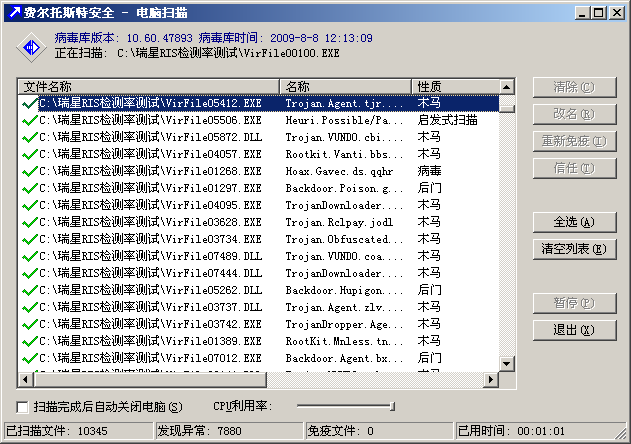Click green checkmark for VirFile03734.EXE
The height and width of the screenshot is (444, 631).
coord(30,240)
